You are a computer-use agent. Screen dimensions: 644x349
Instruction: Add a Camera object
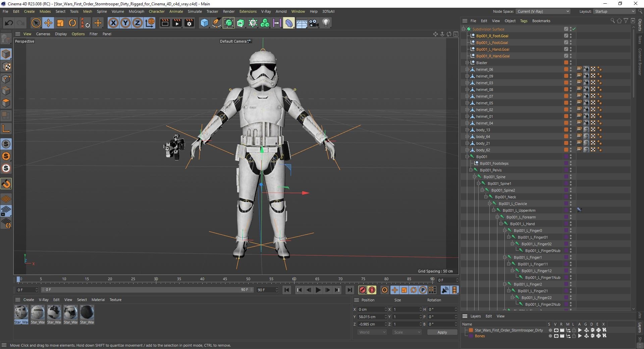coord(314,23)
